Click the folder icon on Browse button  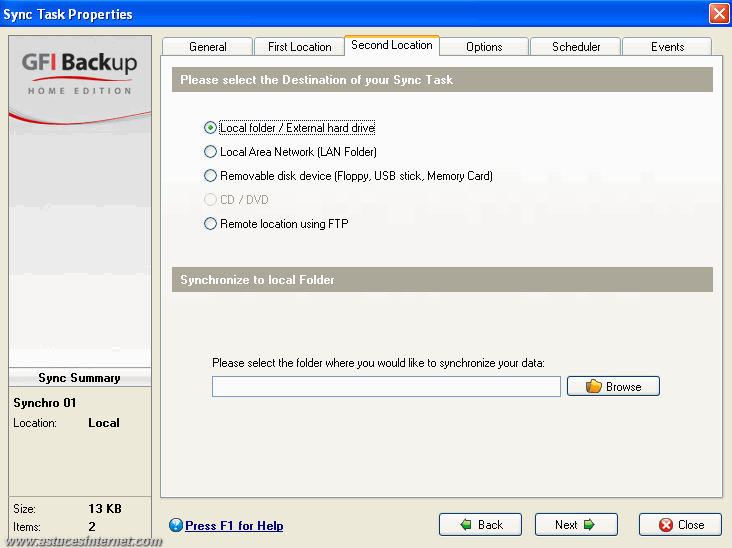tap(593, 386)
